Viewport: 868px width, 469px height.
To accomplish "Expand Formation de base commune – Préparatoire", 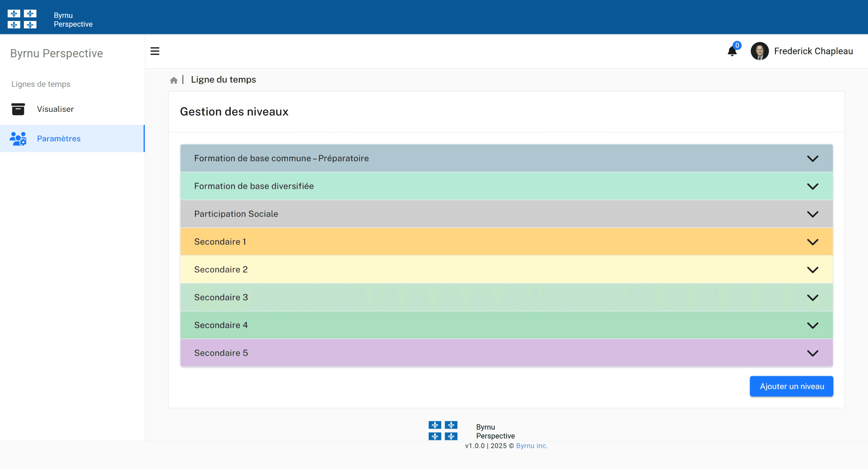I will point(813,158).
